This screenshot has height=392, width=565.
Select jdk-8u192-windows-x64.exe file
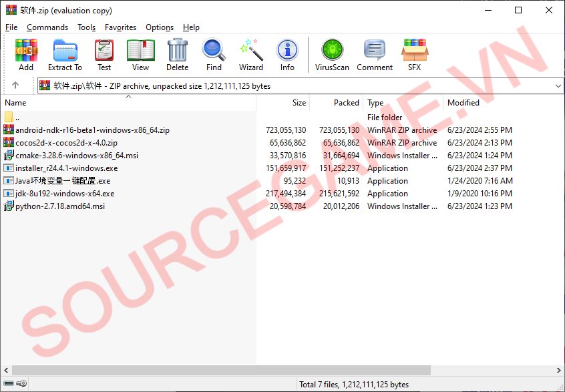(x=65, y=194)
